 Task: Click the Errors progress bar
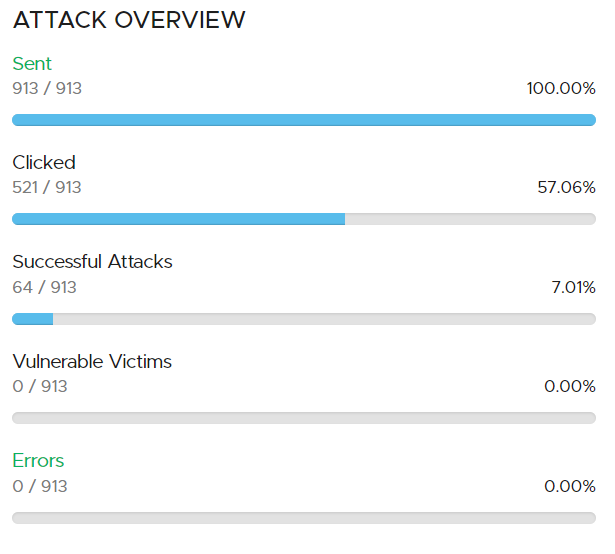tap(304, 518)
